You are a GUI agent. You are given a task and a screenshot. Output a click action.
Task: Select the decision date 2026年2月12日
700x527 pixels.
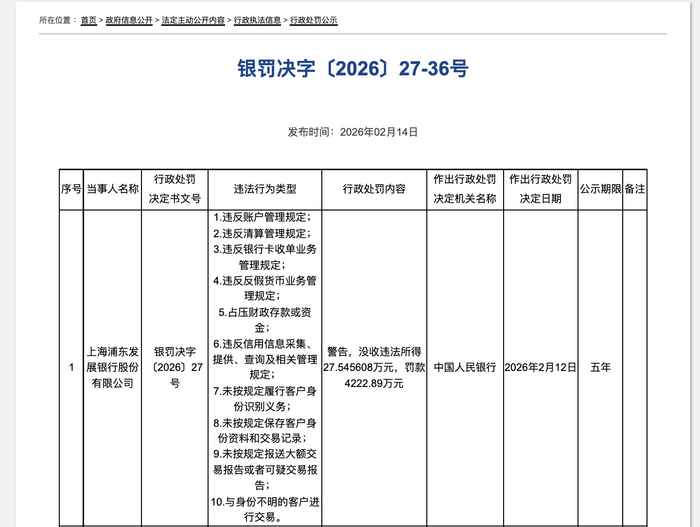(x=541, y=368)
